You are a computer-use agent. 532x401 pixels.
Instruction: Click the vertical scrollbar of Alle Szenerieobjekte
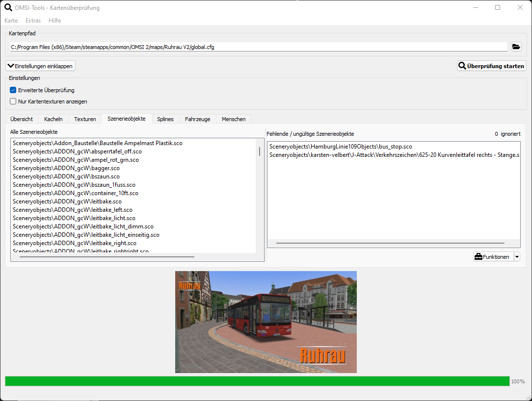click(x=260, y=151)
